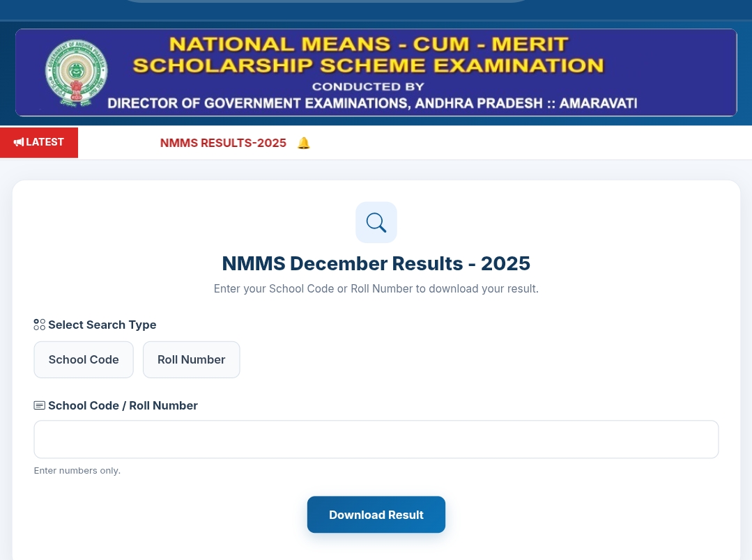Click the instruction subtitle below the heading
This screenshot has width=752, height=560.
(x=376, y=288)
